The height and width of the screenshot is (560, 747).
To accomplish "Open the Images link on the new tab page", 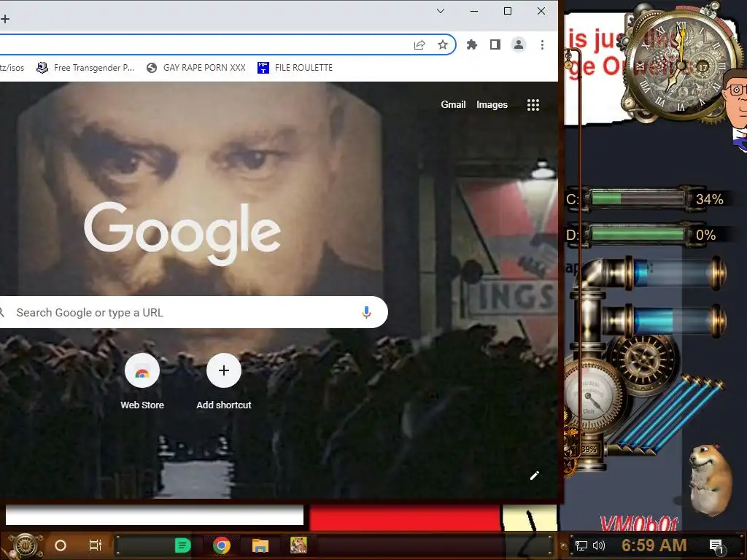I will point(492,105).
